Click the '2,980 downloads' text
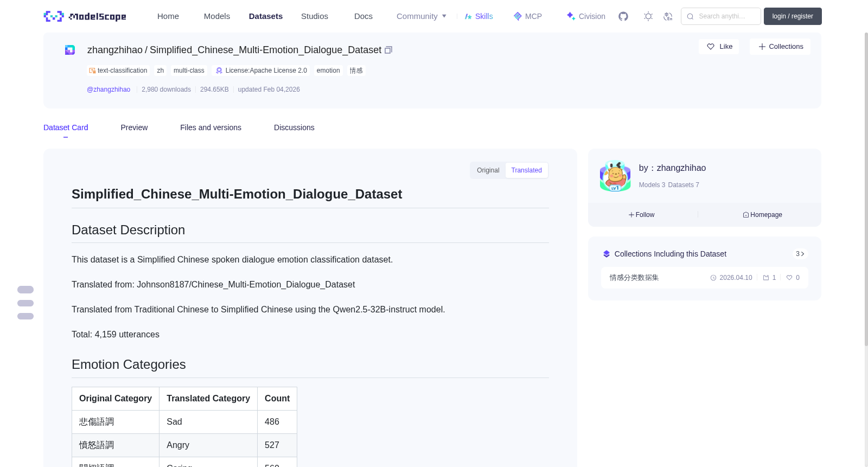The image size is (868, 467). click(x=166, y=89)
